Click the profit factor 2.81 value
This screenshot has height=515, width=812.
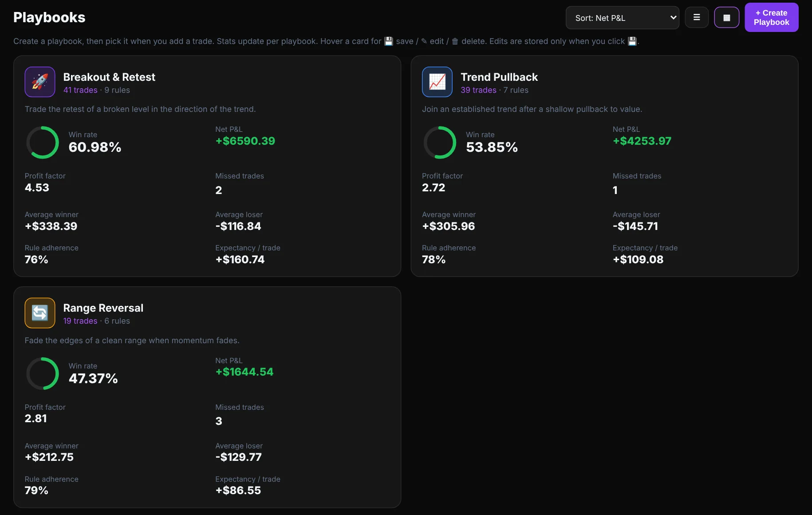36,419
